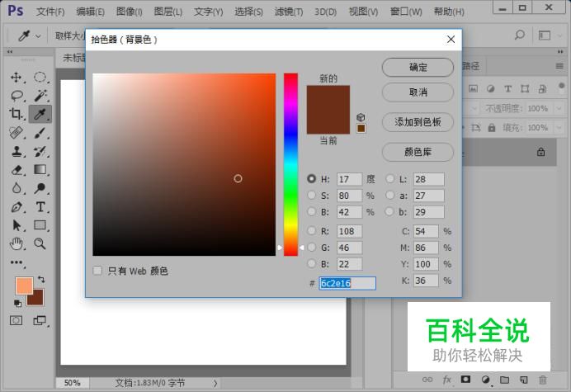
Task: Open the Window menu
Action: point(406,12)
